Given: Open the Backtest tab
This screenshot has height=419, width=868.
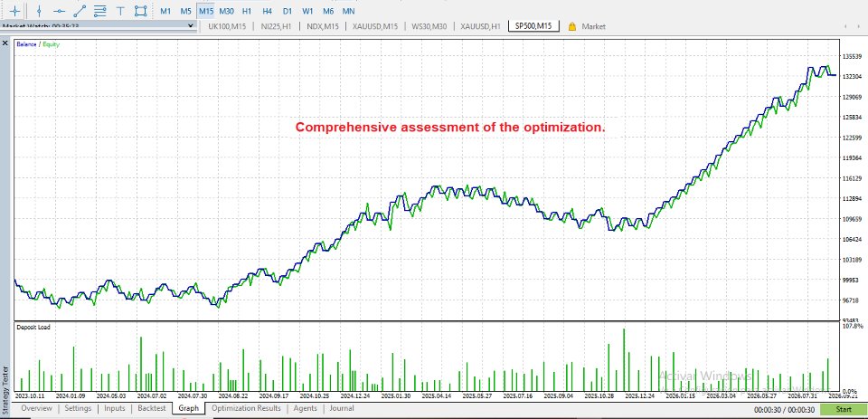Looking at the screenshot, I should (152, 408).
